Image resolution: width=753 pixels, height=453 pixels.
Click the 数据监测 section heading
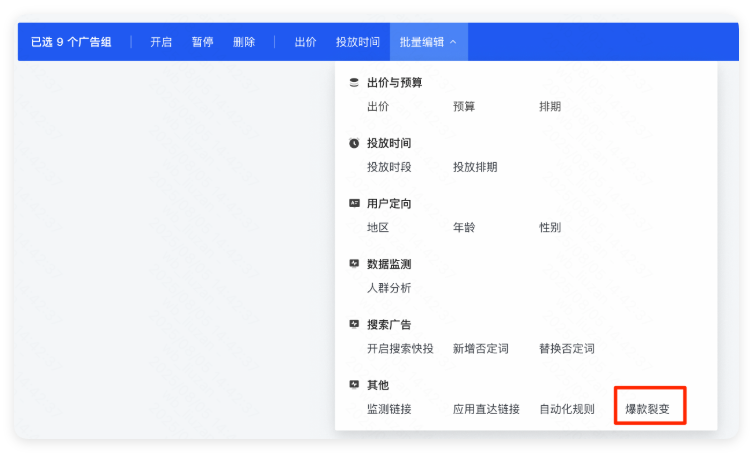tap(389, 264)
